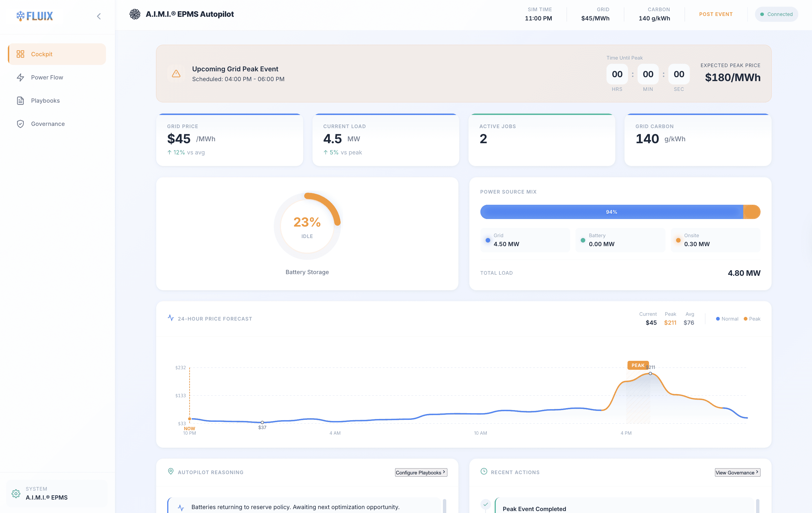
Task: Open Configure Playbooks button
Action: pos(421,472)
